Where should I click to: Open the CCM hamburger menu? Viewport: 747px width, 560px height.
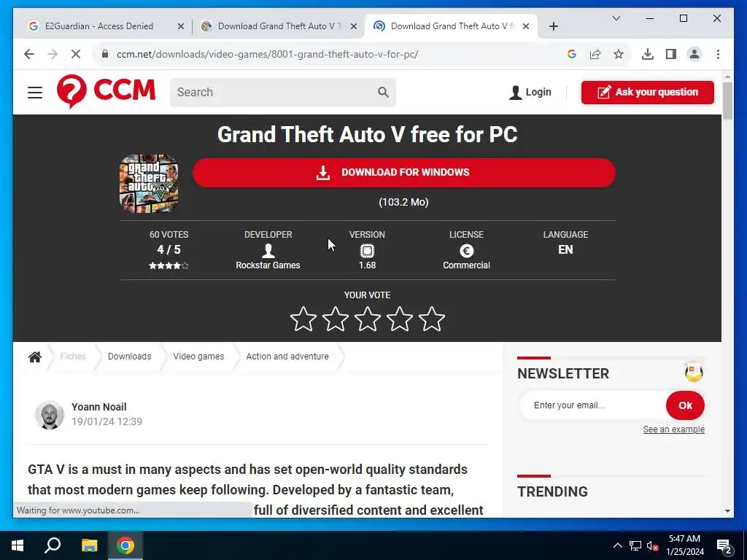[x=35, y=92]
